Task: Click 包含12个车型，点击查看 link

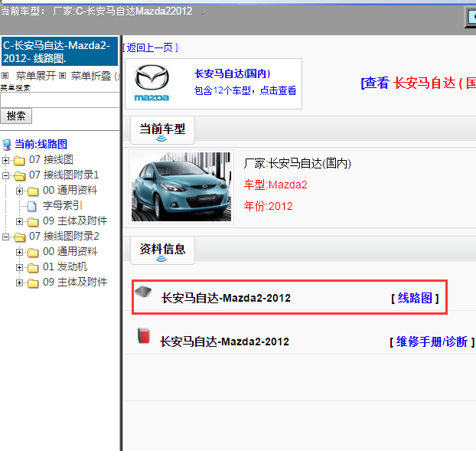Action: click(x=246, y=90)
